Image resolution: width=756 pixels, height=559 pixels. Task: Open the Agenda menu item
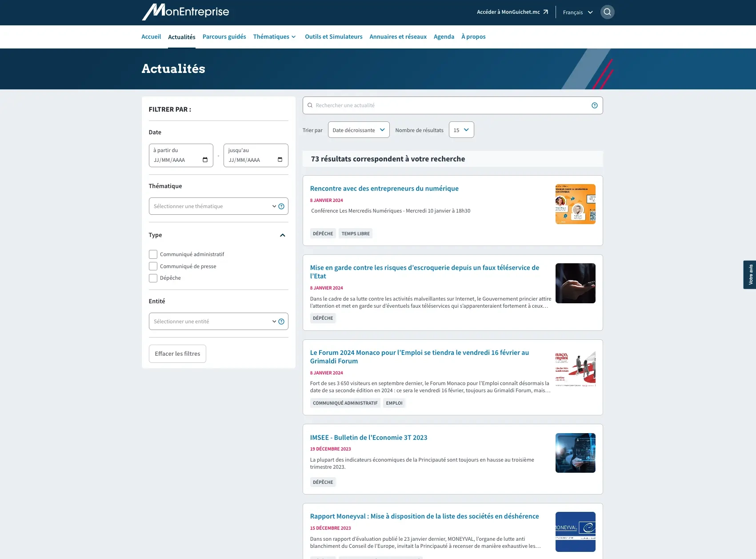pos(444,36)
